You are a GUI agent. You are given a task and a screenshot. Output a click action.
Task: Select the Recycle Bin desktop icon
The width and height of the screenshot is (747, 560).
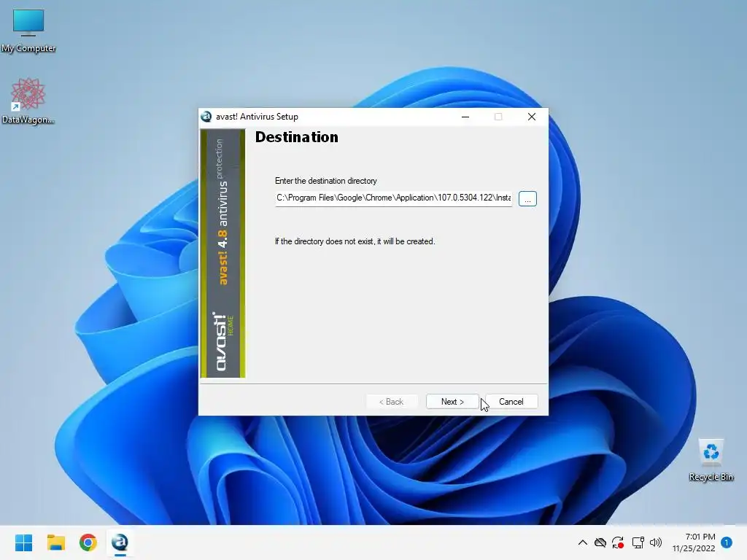point(711,460)
